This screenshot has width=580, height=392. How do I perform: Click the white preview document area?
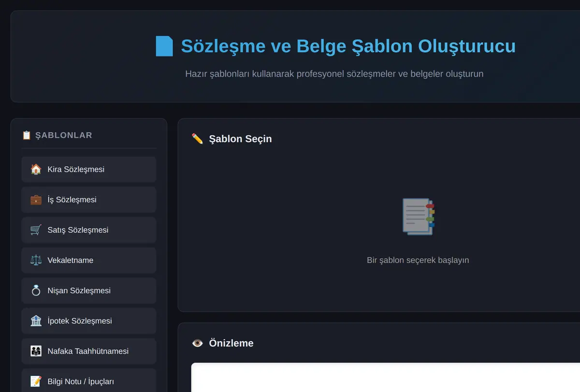[x=386, y=377]
